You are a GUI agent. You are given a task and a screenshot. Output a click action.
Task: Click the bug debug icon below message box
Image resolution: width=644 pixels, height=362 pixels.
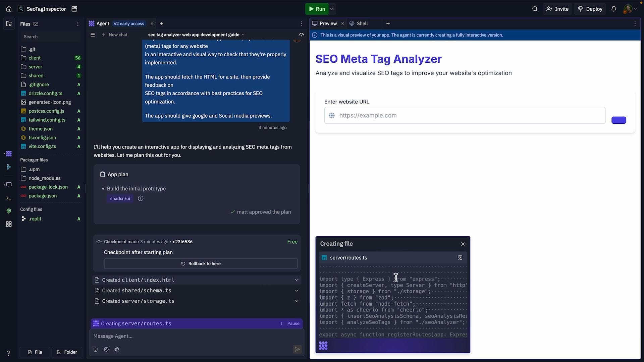(117, 349)
